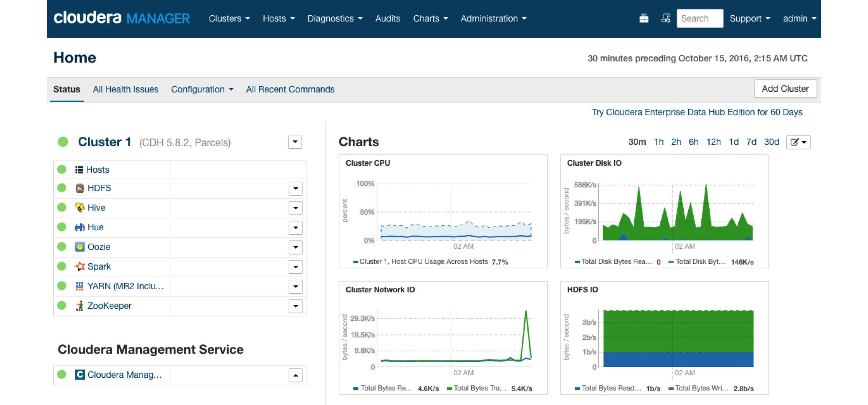Open the Cluster 1 actions dropdown

pyautogui.click(x=295, y=142)
